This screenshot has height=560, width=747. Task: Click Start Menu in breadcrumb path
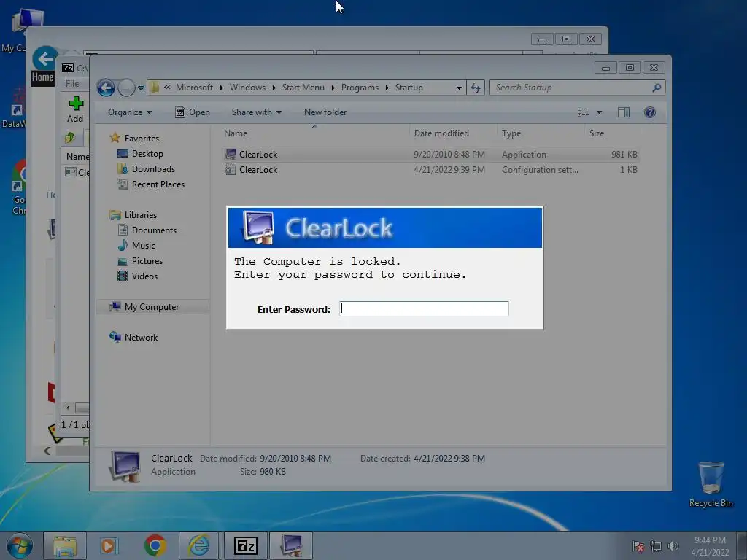click(303, 87)
